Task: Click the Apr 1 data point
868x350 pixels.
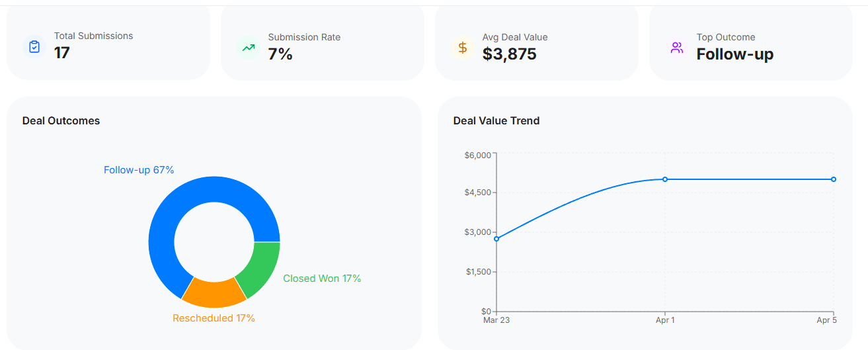Action: point(665,179)
